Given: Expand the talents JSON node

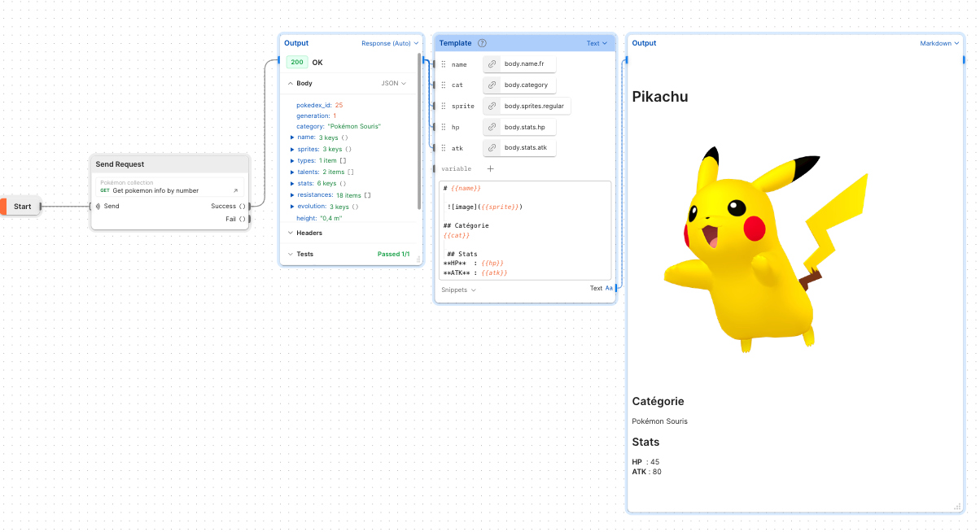Looking at the screenshot, I should (291, 172).
